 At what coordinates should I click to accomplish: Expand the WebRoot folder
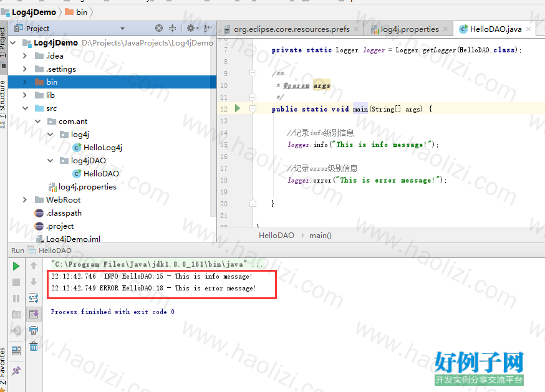point(25,200)
